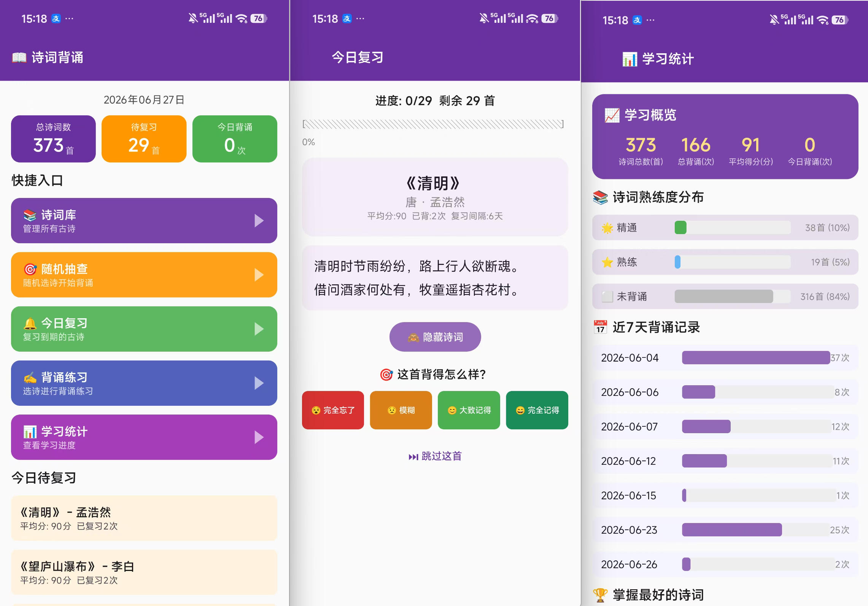This screenshot has width=868, height=606.
Task: Select the 2026-06-04 record row
Action: 725,358
